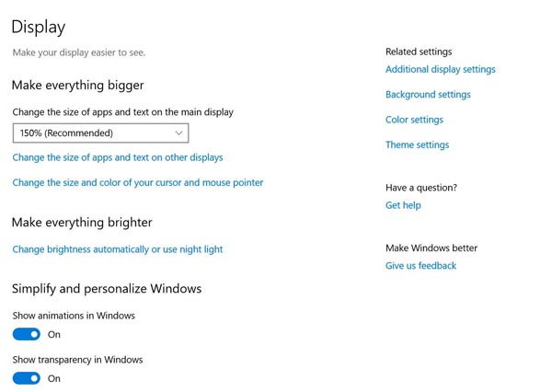Image resolution: width=552 pixels, height=392 pixels.
Task: Navigate to Theme settings
Action: [x=417, y=144]
